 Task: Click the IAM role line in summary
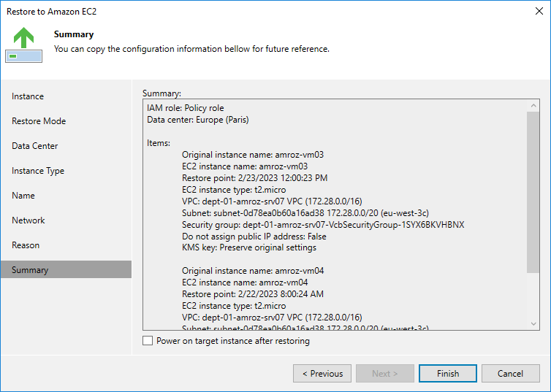pyautogui.click(x=186, y=108)
